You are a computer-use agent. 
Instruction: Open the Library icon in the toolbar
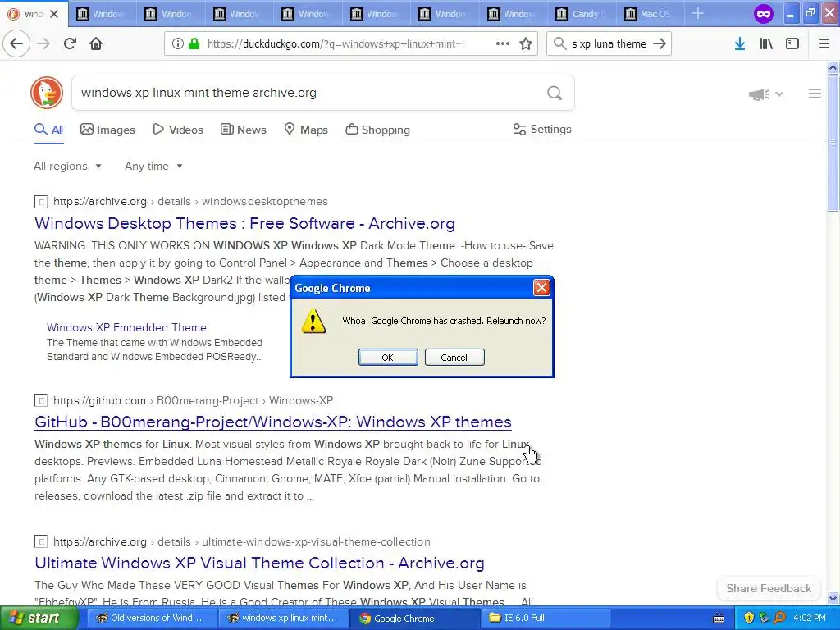pyautogui.click(x=766, y=43)
